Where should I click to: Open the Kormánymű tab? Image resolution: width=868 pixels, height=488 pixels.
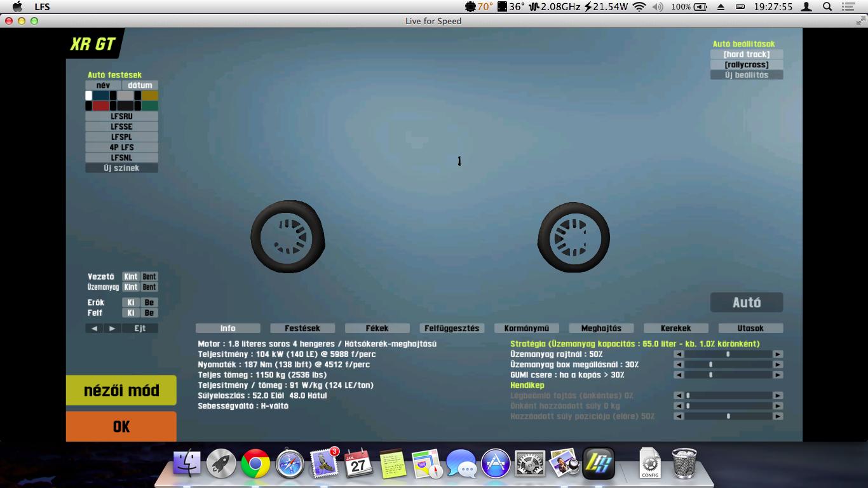tap(527, 329)
